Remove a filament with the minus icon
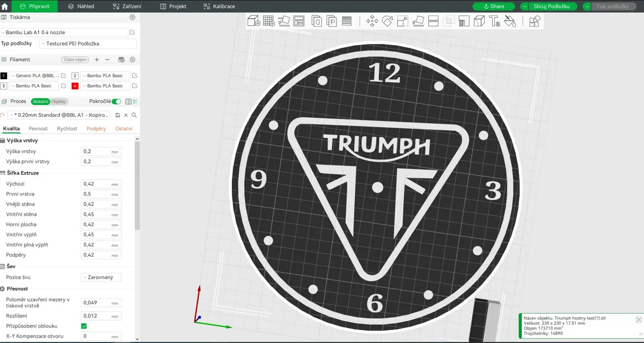This screenshot has height=343, width=644. 107,59
